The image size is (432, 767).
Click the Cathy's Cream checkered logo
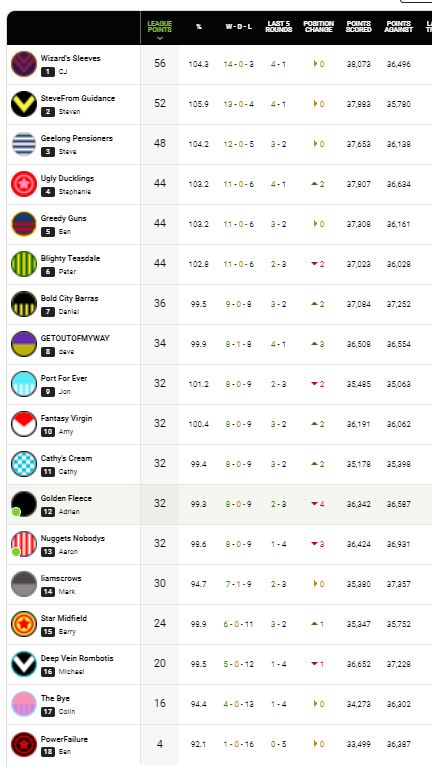(24, 464)
